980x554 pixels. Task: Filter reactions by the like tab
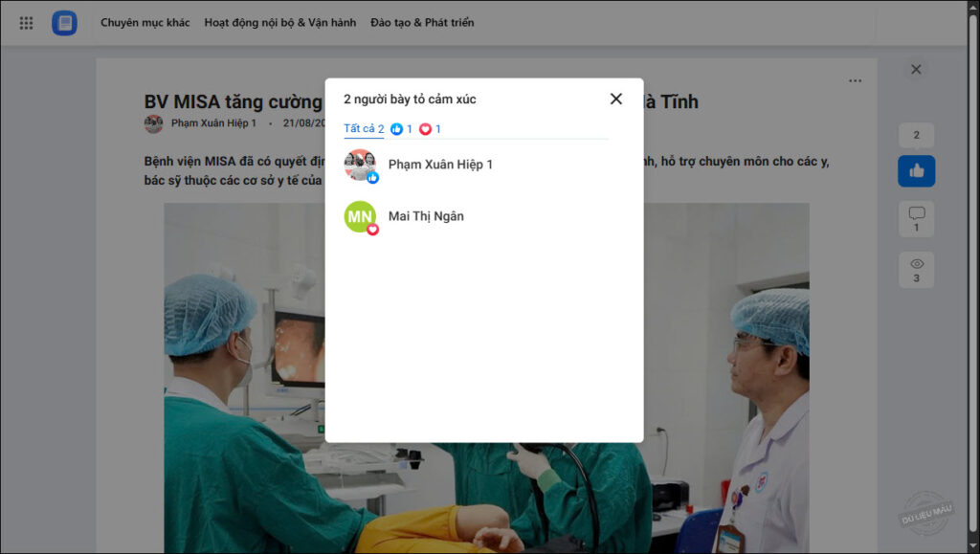coord(401,128)
